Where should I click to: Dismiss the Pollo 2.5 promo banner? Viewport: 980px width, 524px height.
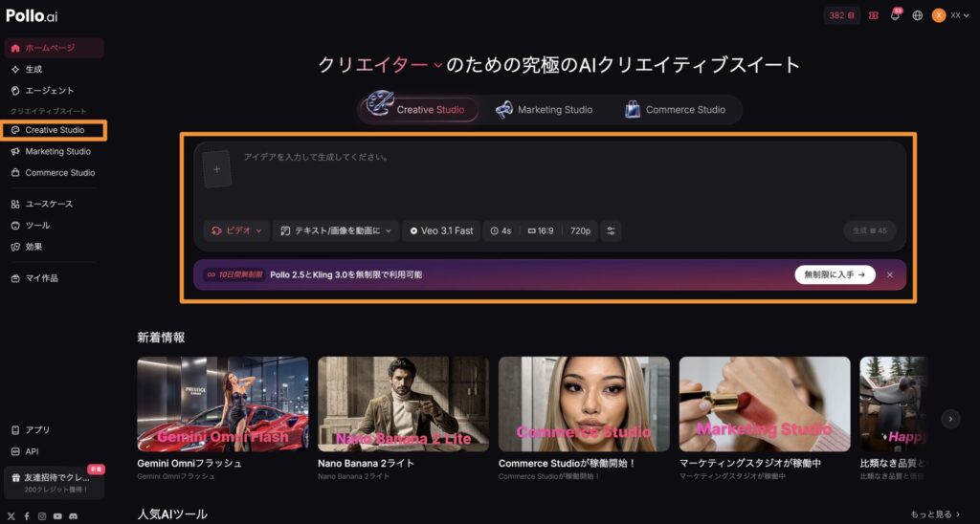(890, 274)
